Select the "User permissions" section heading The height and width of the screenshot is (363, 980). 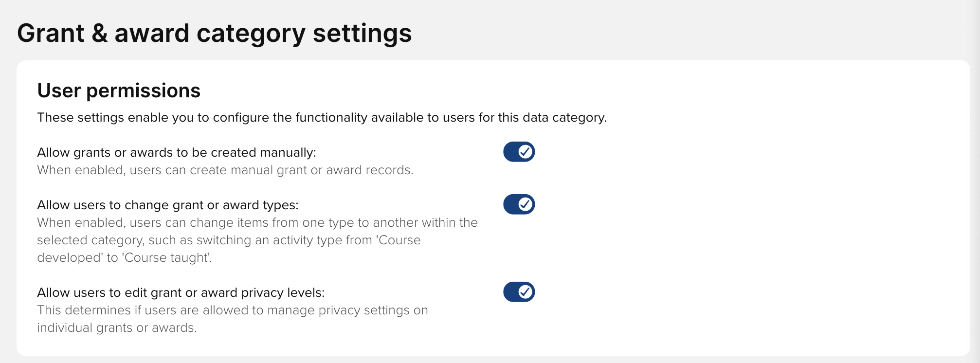coord(119,91)
